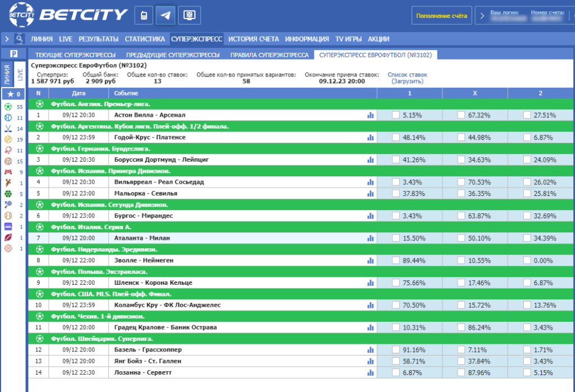Screen dimensions: 575x392
Task: Check outcome 1 for Зволле - Неймеген
Action: tap(396, 261)
